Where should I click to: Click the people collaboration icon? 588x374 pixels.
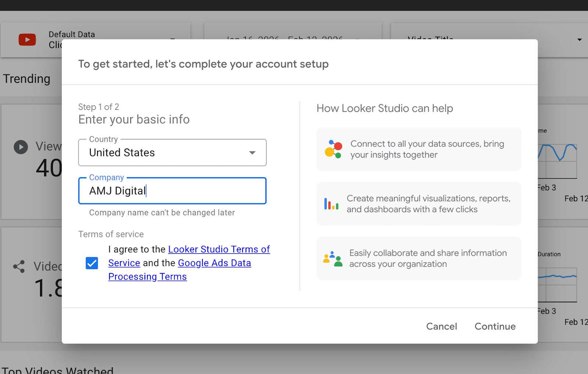[333, 259]
